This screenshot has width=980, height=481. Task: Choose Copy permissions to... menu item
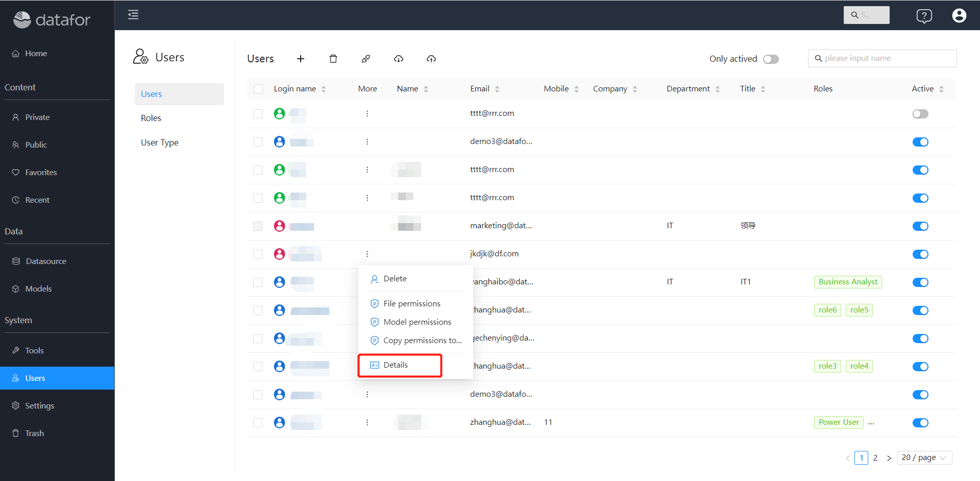coord(415,341)
